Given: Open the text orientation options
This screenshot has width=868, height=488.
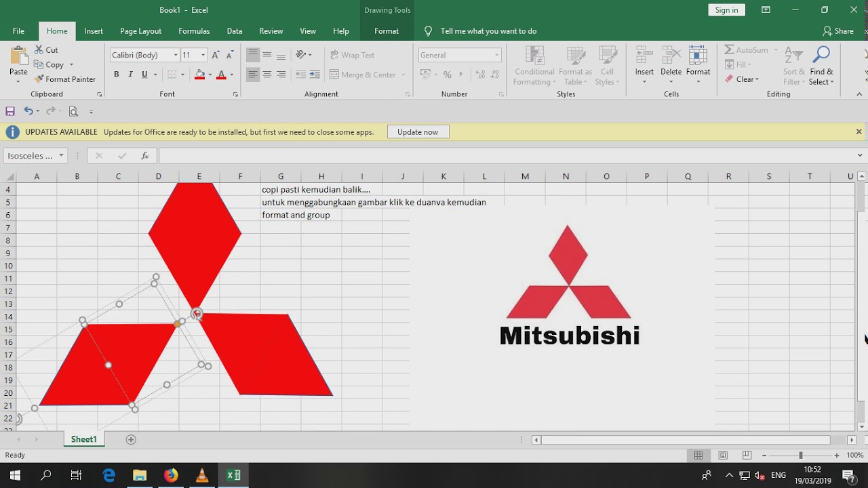Looking at the screenshot, I should coord(303,55).
